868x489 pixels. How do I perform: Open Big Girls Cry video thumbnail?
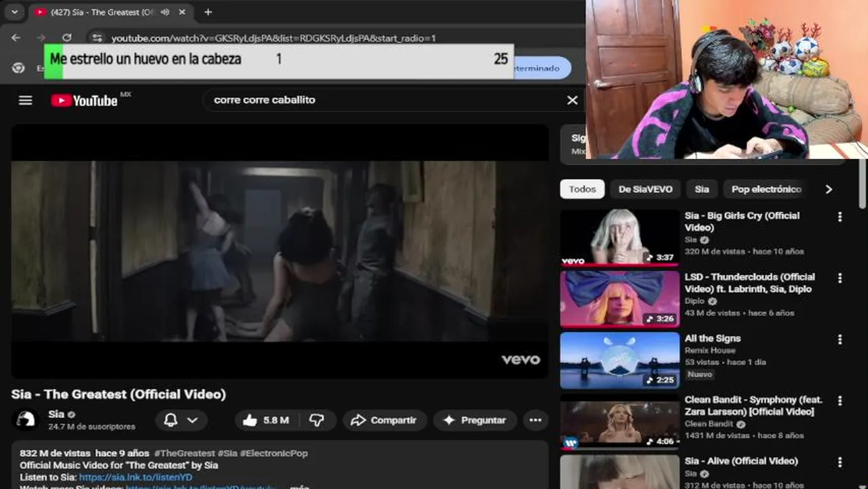click(x=619, y=238)
